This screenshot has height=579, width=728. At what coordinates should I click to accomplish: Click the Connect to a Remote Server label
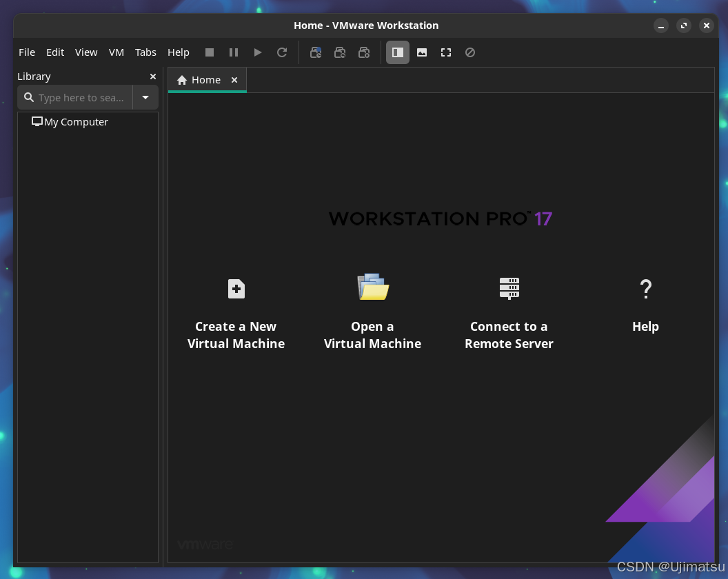(x=509, y=335)
